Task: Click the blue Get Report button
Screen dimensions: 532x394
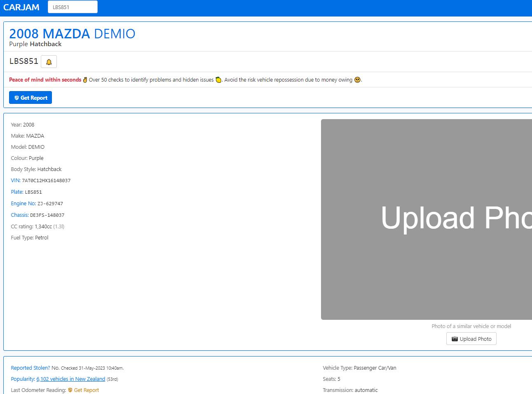Action: (30, 98)
